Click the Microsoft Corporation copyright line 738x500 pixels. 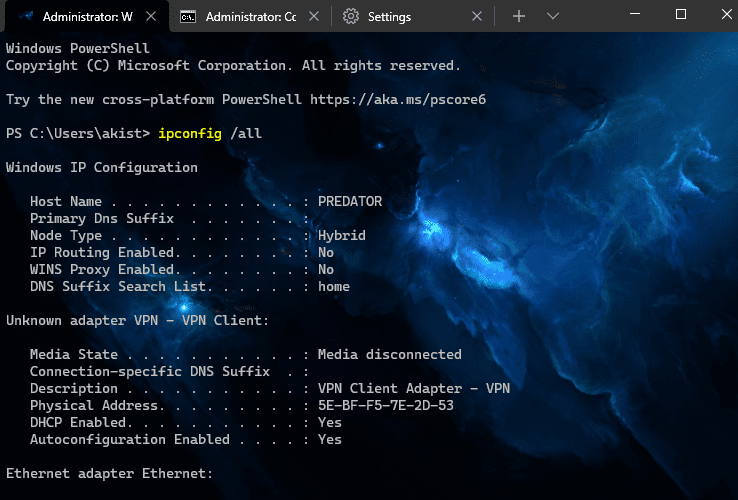[x=233, y=65]
